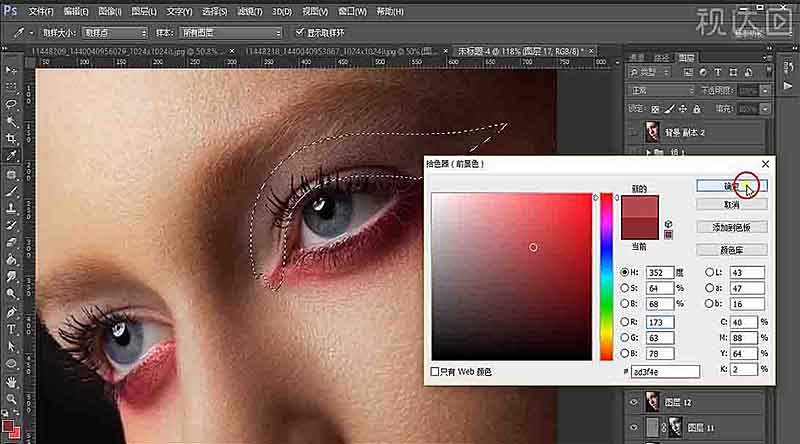
Task: Open 编辑(E) menu
Action: (x=76, y=11)
